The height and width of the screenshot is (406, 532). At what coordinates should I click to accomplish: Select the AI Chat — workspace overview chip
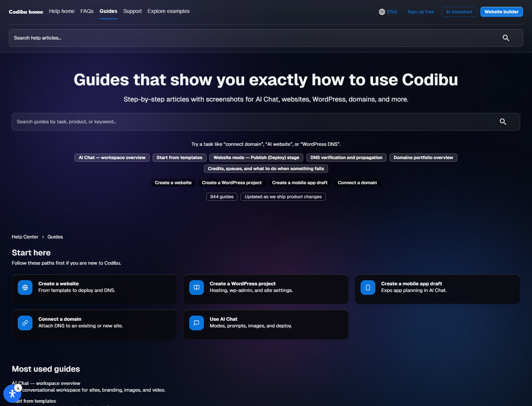(x=112, y=158)
